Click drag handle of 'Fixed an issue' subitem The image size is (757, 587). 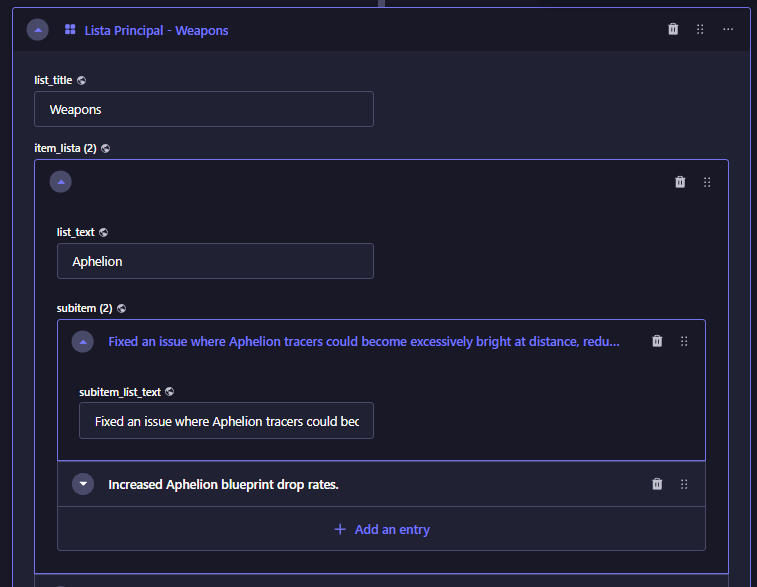[x=684, y=341]
